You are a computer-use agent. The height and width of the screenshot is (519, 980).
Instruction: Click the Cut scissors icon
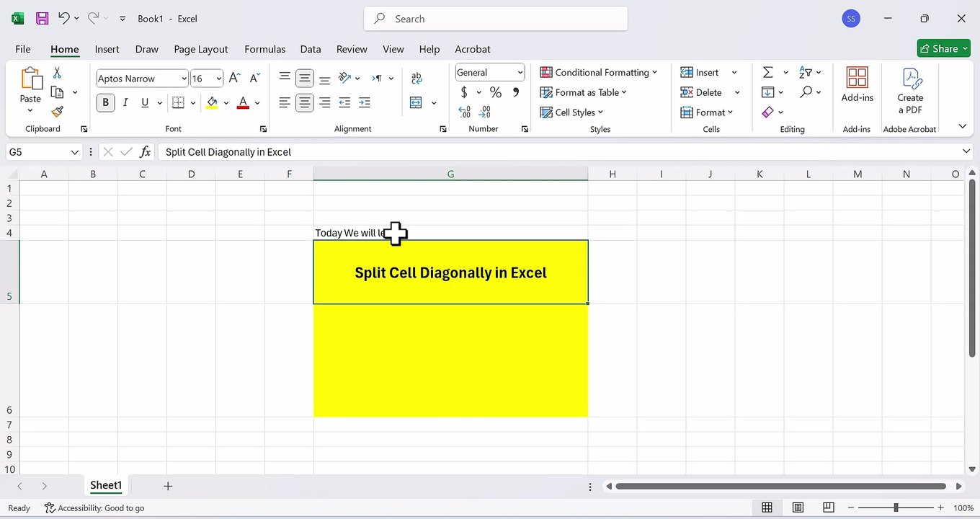point(57,73)
